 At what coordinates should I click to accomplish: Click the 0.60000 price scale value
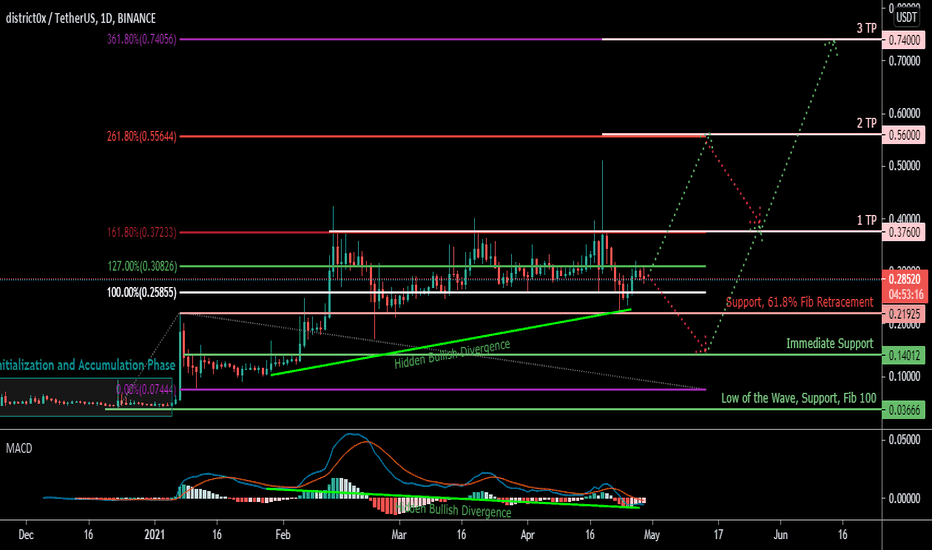tap(904, 113)
